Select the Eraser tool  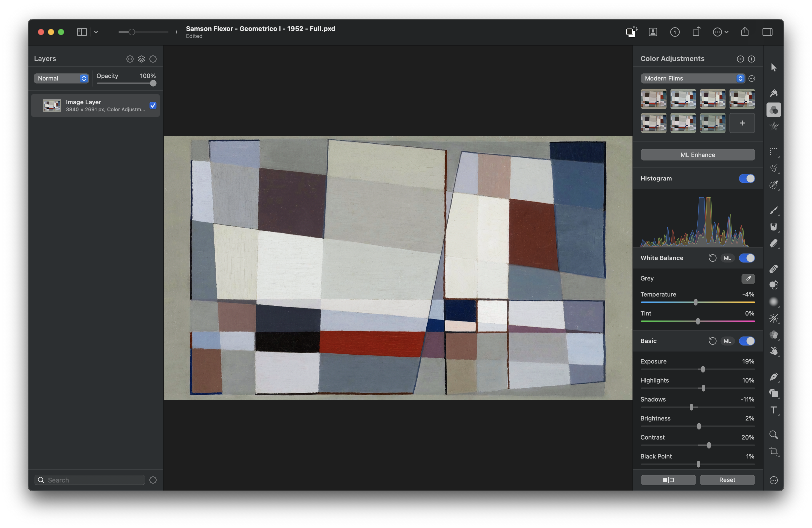(773, 243)
